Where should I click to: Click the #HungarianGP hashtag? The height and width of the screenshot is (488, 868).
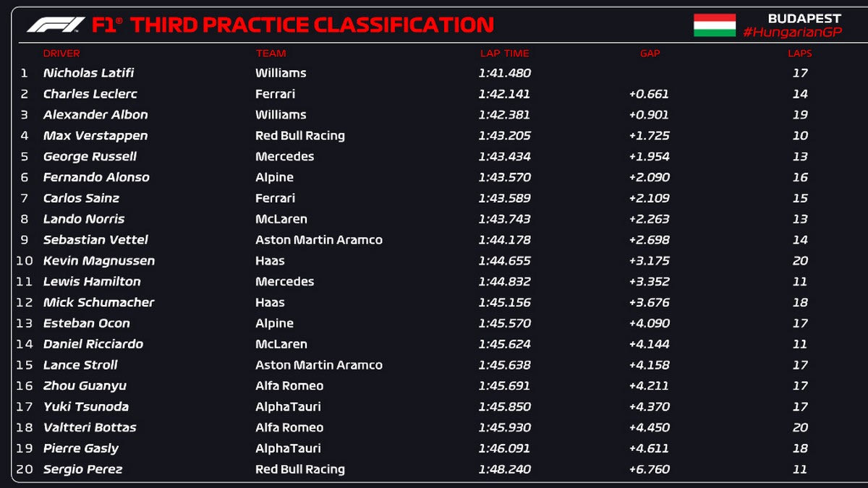[x=792, y=32]
